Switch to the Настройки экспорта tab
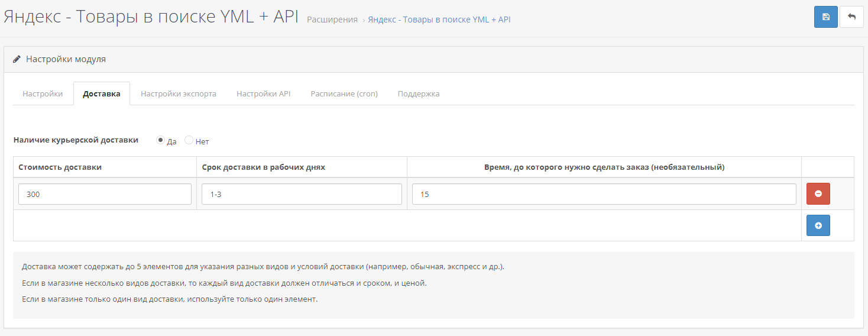This screenshot has width=868, height=336. pyautogui.click(x=179, y=93)
